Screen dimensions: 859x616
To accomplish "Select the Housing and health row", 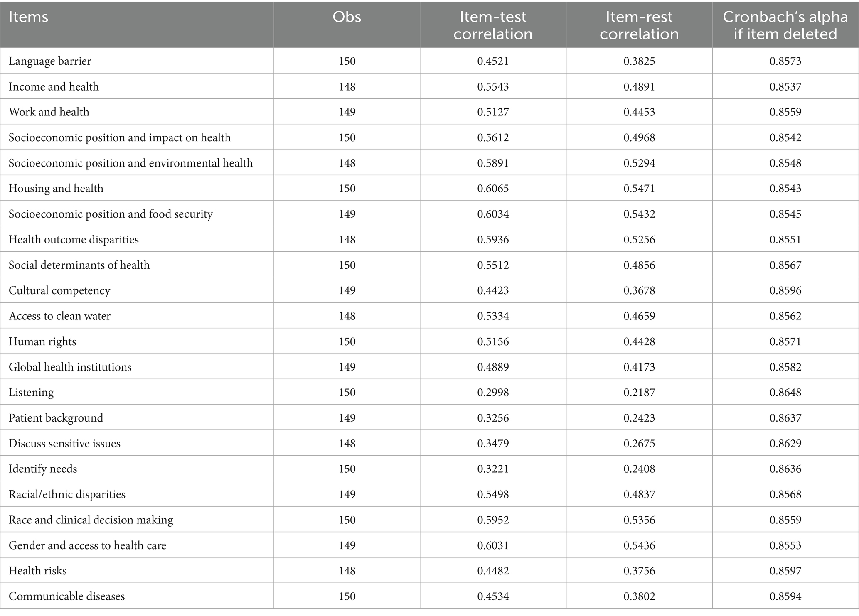I will point(56,188).
